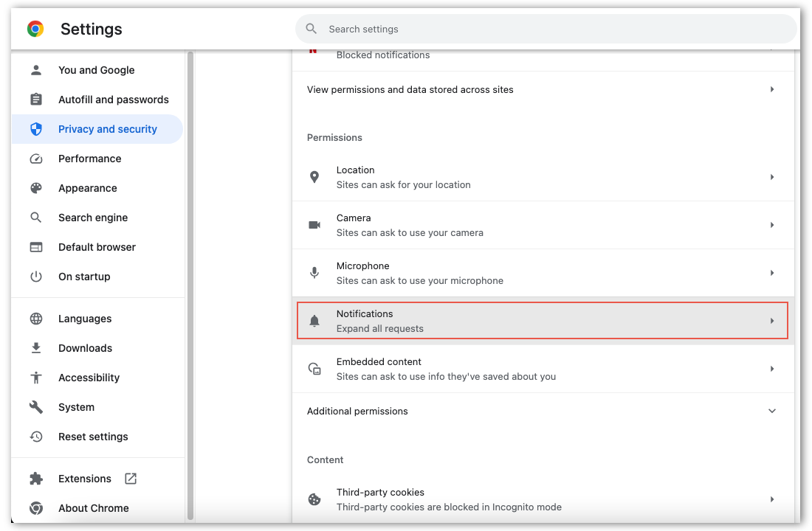This screenshot has width=812, height=531.
Task: Click the Notifications bell icon
Action: point(314,320)
